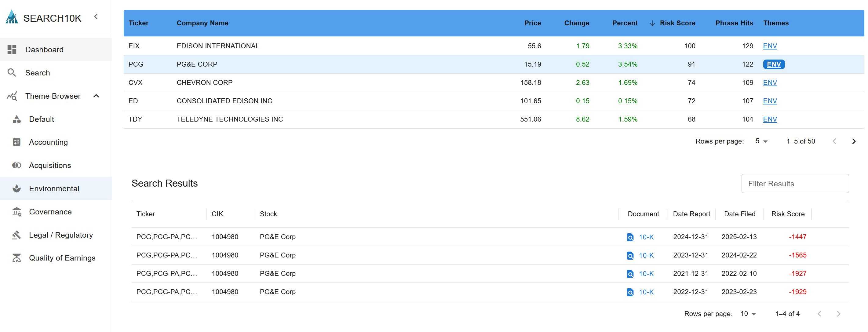Select the Governance theme
This screenshot has width=868, height=332.
coord(56,212)
